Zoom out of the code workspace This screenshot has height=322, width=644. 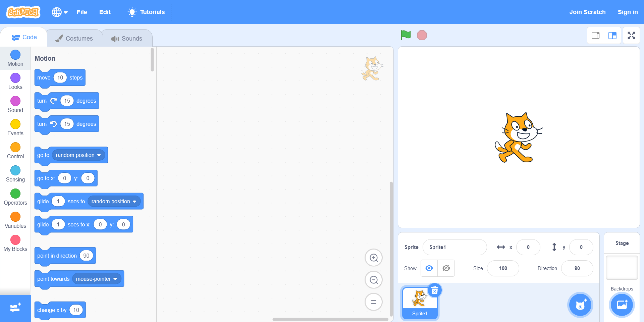coord(374,280)
